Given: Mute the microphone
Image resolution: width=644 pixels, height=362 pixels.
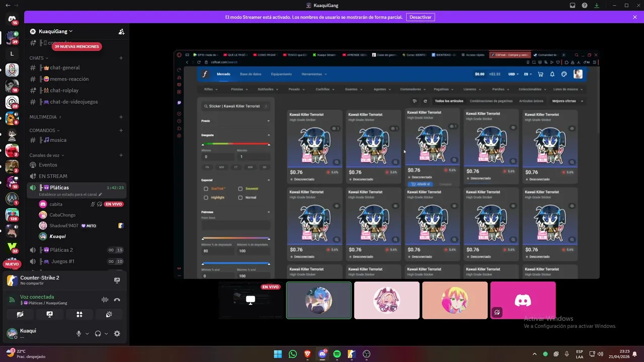Looking at the screenshot, I should (x=78, y=333).
